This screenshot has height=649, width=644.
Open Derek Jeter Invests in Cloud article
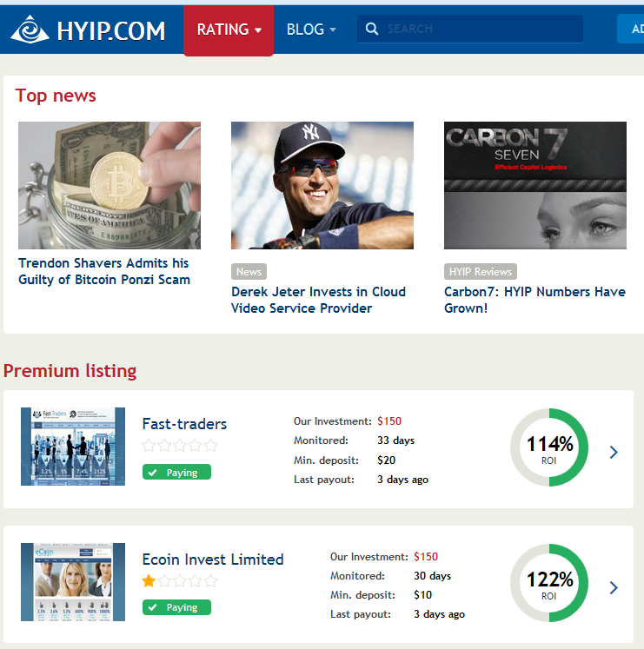318,300
